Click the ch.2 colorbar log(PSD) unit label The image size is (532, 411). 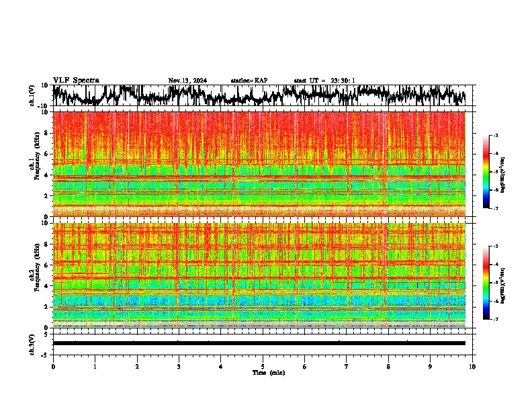502,285
